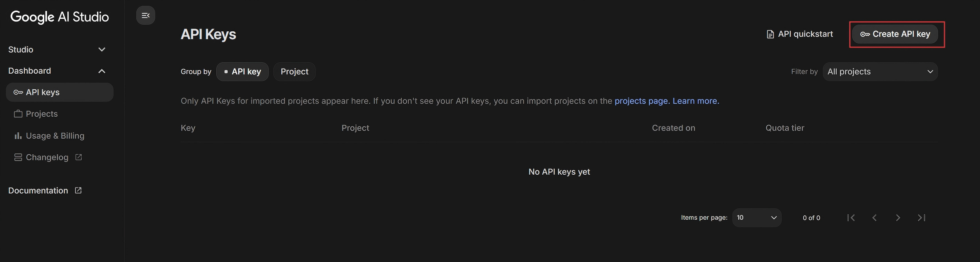Group keys by Project
This screenshot has width=980, height=262.
(294, 72)
